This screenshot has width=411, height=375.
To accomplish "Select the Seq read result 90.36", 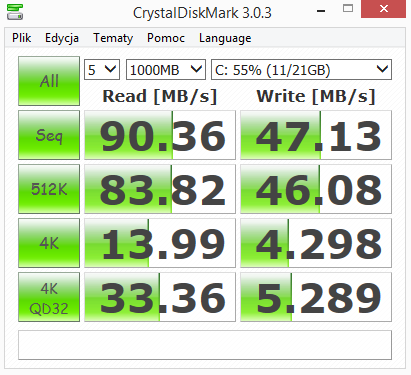I will point(160,135).
